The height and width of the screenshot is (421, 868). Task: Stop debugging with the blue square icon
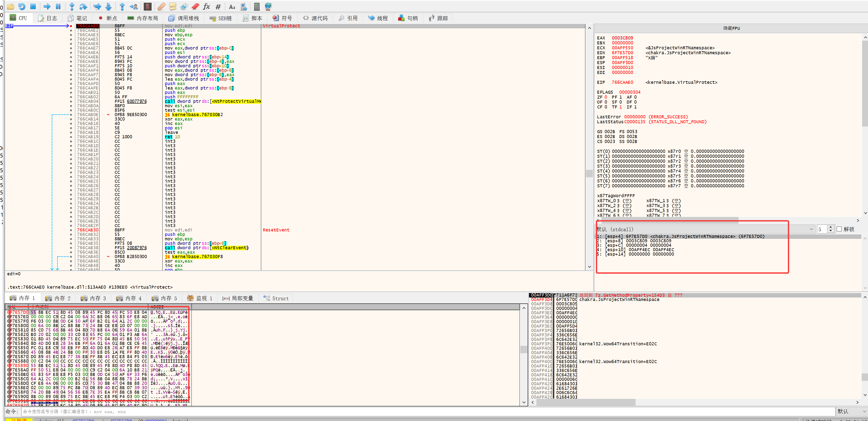[x=33, y=6]
